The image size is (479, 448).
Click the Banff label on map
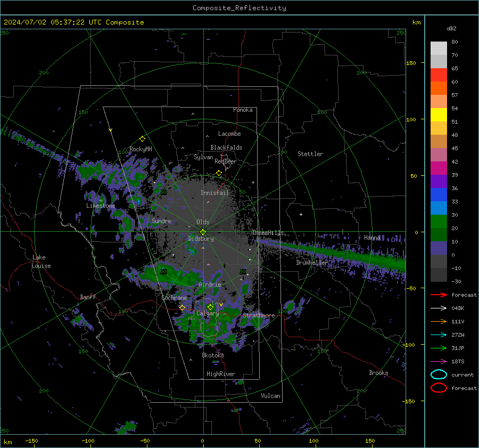click(88, 297)
